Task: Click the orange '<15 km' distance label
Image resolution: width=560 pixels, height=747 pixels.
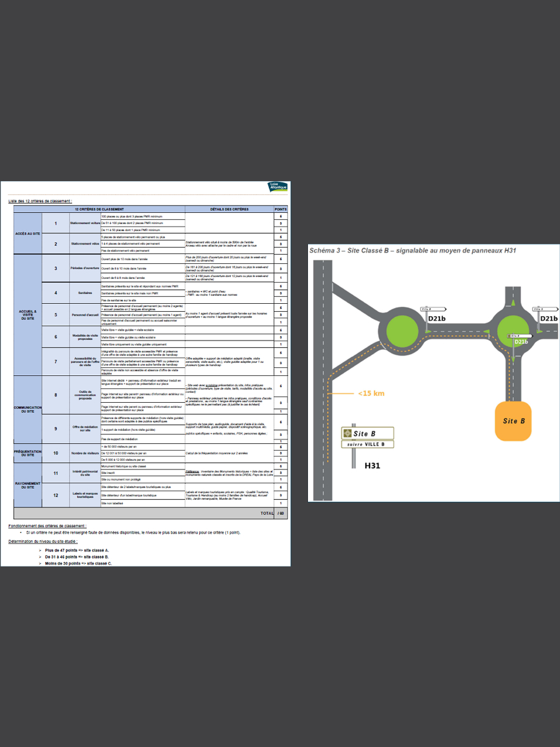Action: (x=371, y=393)
